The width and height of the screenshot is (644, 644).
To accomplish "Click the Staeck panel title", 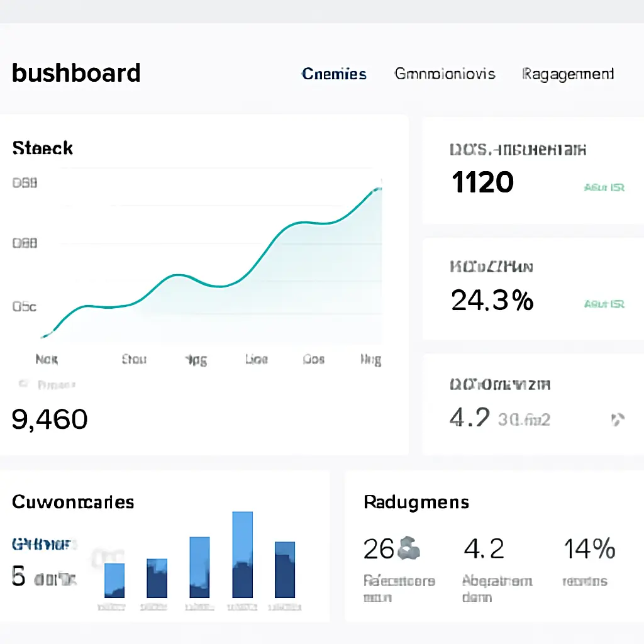I will click(x=42, y=148).
